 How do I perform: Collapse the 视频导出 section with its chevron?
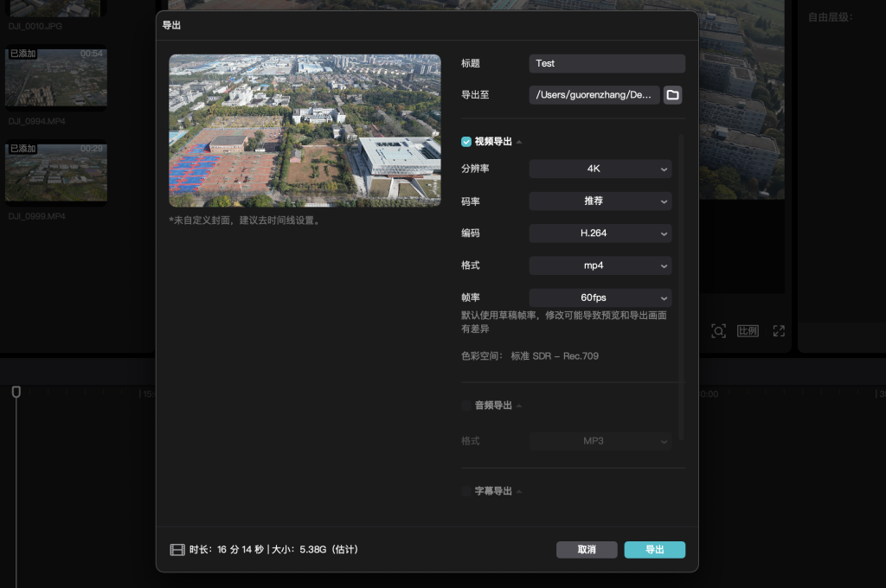pos(518,141)
